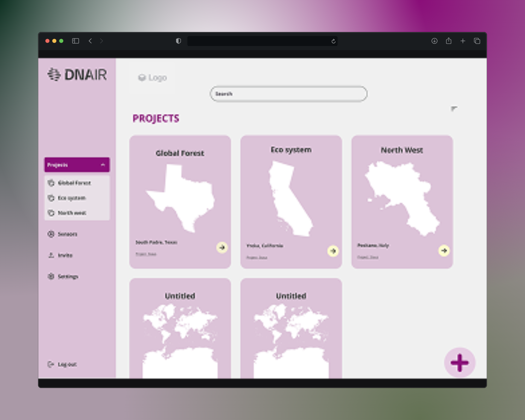Click the DNAIR logo
Screen dimensions: 525x420
click(x=77, y=74)
